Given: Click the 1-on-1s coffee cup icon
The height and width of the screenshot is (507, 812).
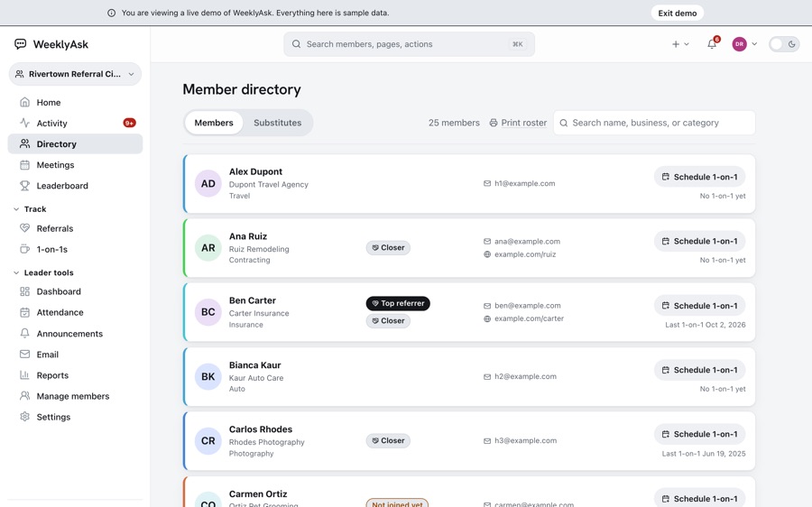Looking at the screenshot, I should coord(24,249).
